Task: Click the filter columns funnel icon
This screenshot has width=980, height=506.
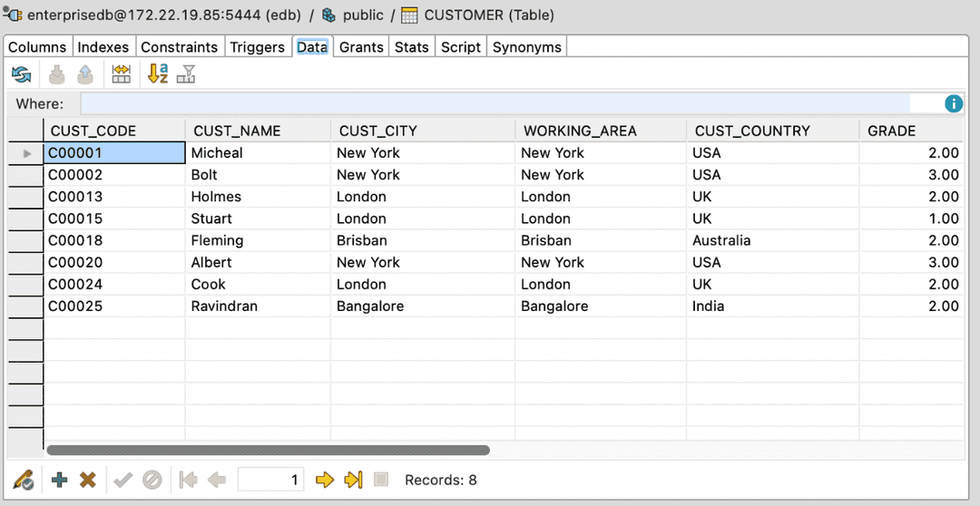Action: [186, 75]
